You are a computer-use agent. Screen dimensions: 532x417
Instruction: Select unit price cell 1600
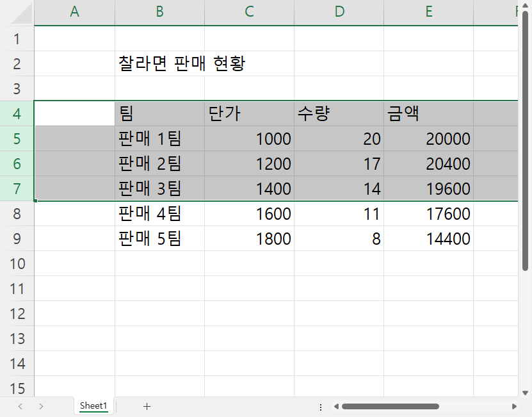[250, 213]
